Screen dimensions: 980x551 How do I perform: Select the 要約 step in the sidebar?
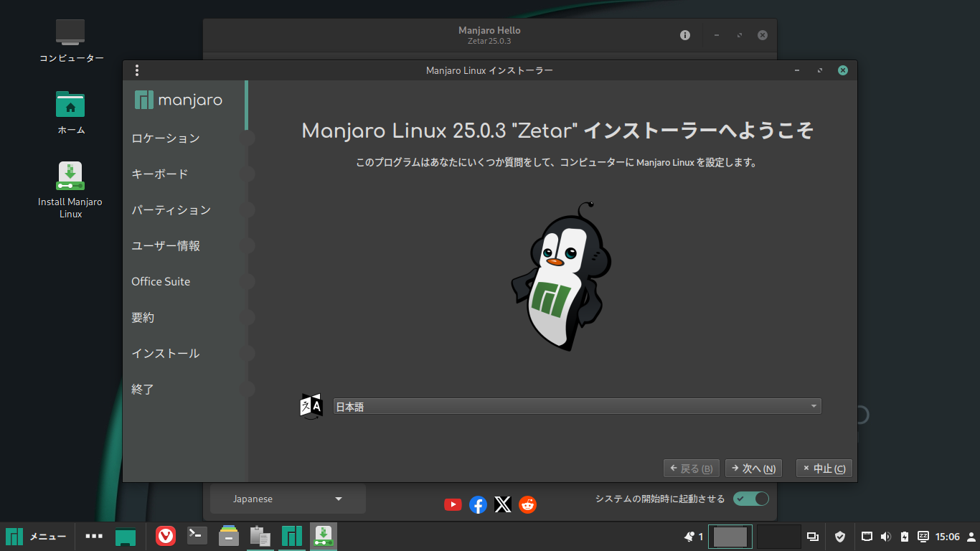143,318
